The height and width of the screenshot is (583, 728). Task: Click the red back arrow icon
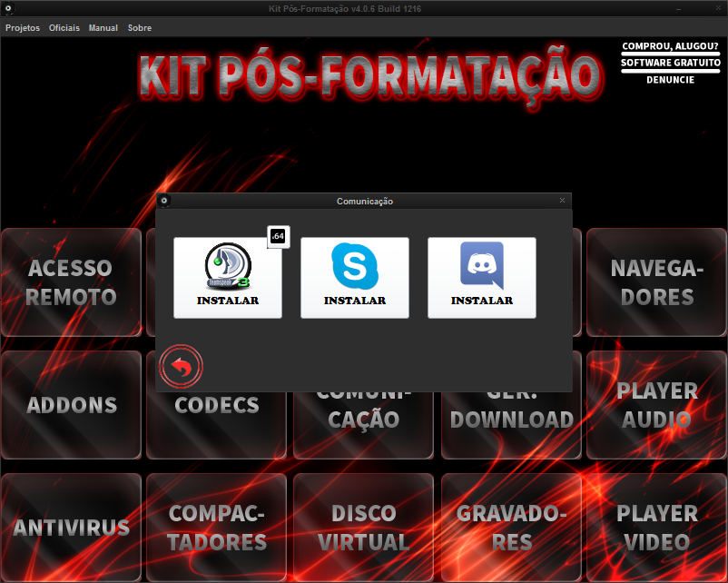pos(182,368)
